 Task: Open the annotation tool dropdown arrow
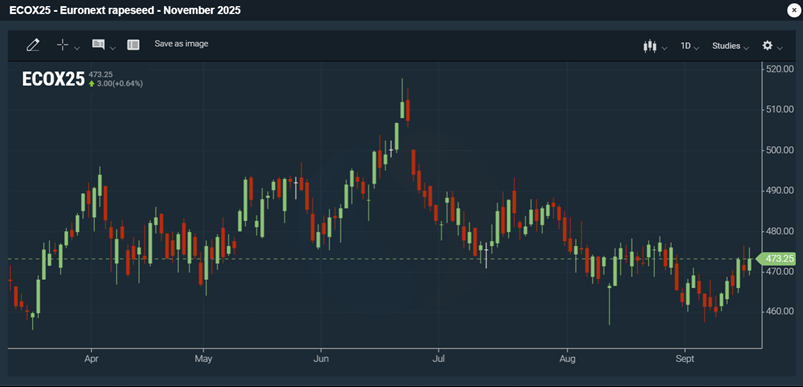tap(113, 48)
